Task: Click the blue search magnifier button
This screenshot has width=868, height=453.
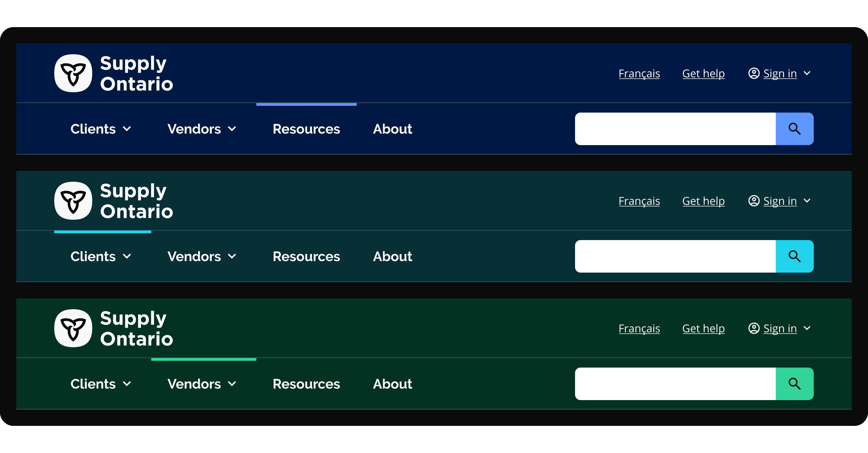Action: tap(794, 129)
